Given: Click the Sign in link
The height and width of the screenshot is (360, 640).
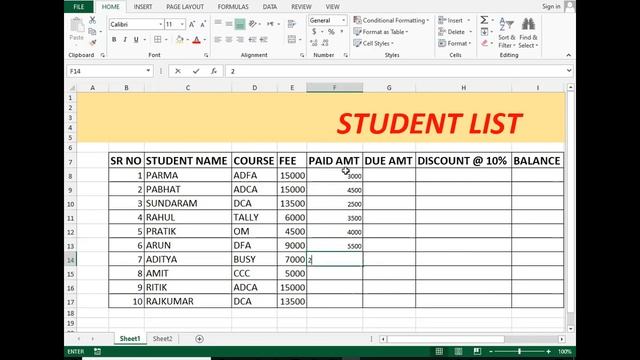Looking at the screenshot, I should [551, 6].
